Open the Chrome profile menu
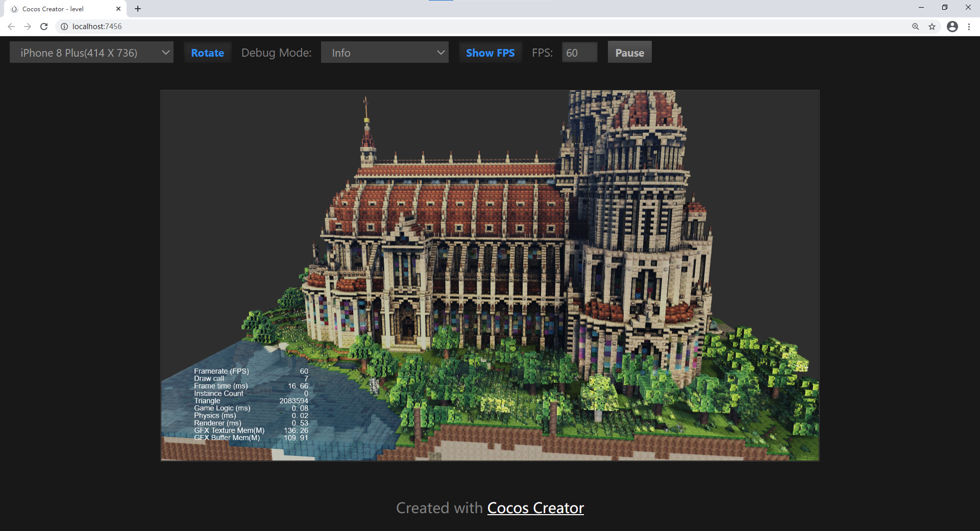This screenshot has height=531, width=980. pyautogui.click(x=952, y=27)
